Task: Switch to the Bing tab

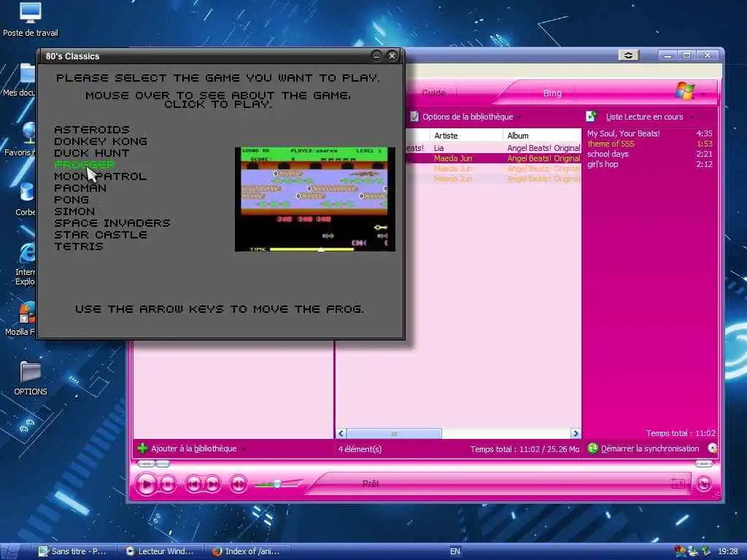Action: click(552, 93)
